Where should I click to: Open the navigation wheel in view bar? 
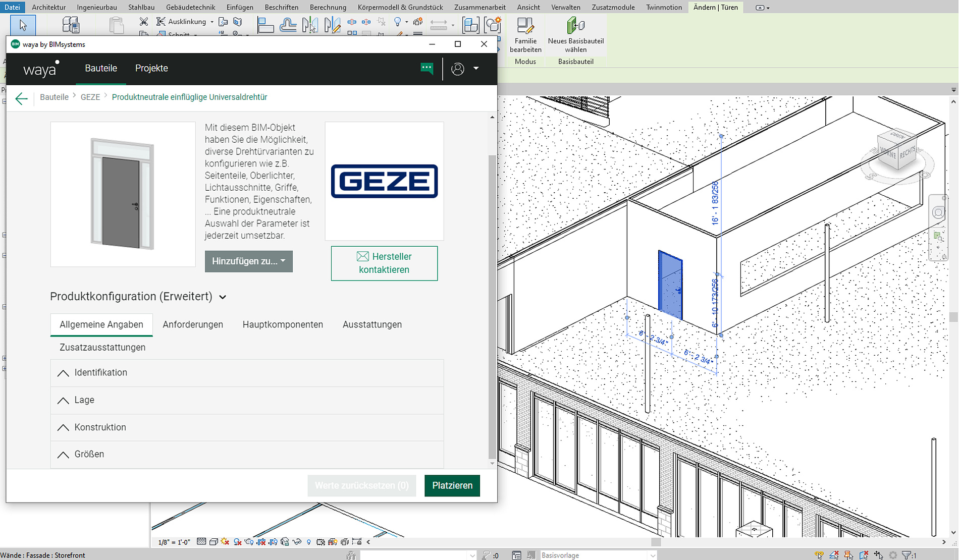[938, 212]
